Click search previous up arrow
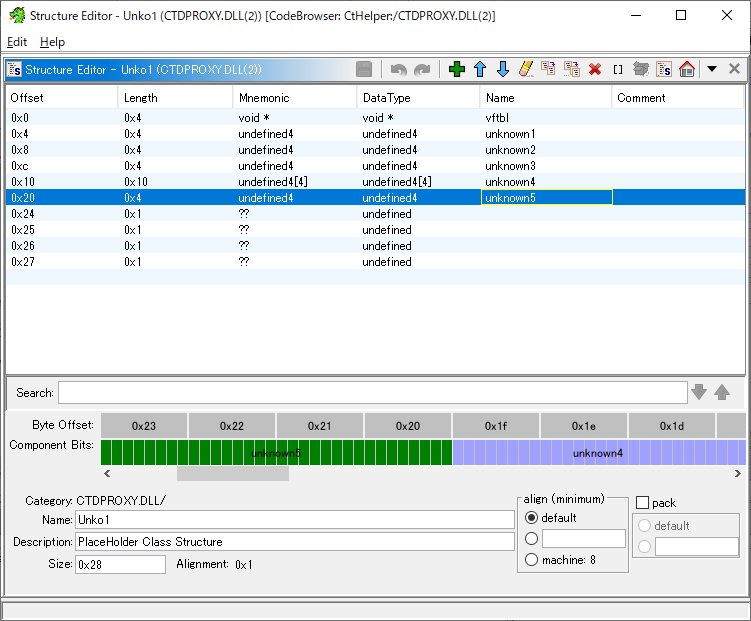Screen dimensions: 751x621 722,392
